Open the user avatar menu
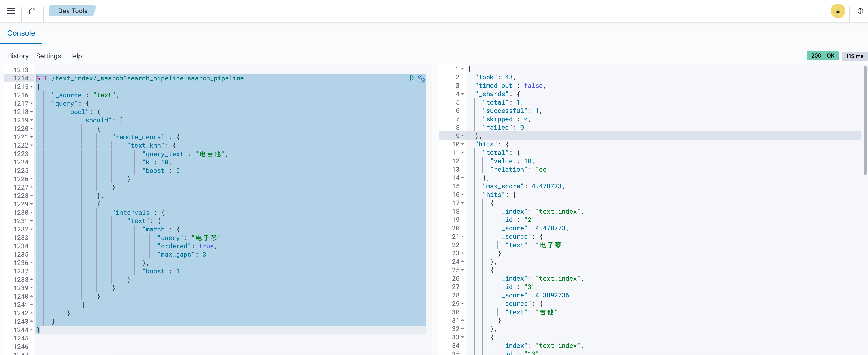 (x=838, y=11)
